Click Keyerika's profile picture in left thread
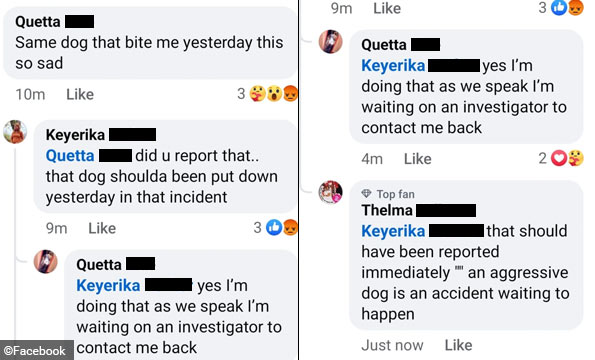The width and height of the screenshot is (595, 360). point(15,132)
